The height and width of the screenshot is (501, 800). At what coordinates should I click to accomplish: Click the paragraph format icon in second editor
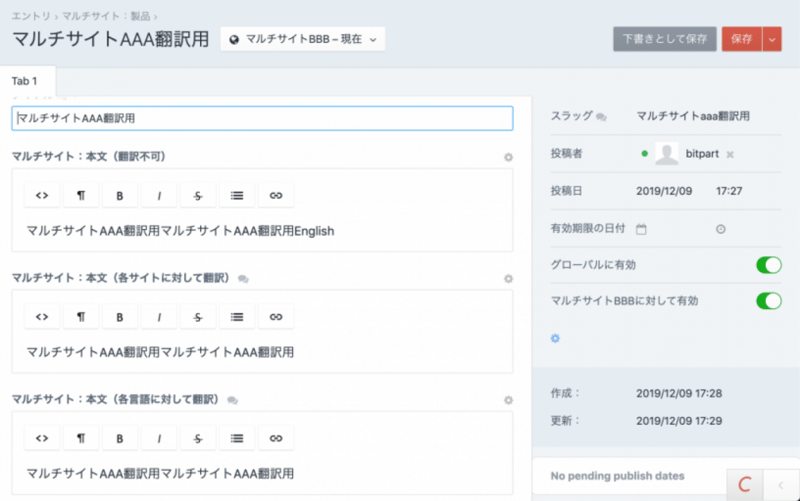tap(81, 316)
